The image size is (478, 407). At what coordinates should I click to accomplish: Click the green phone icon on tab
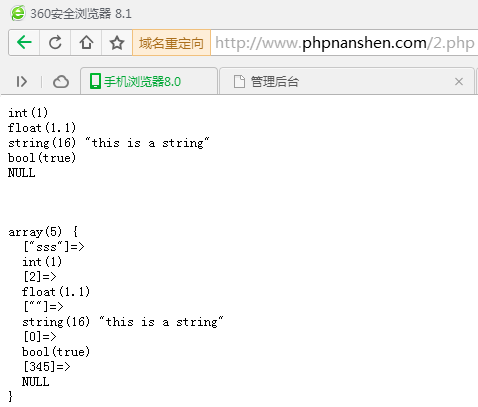tap(95, 81)
